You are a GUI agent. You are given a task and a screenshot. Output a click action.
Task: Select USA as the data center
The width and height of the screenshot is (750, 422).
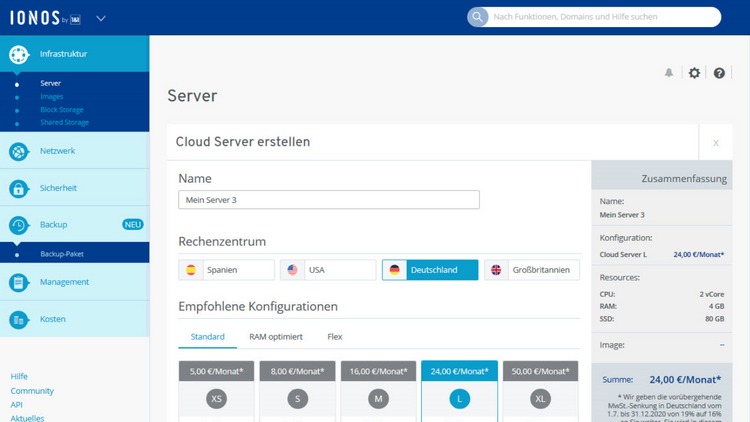point(328,270)
